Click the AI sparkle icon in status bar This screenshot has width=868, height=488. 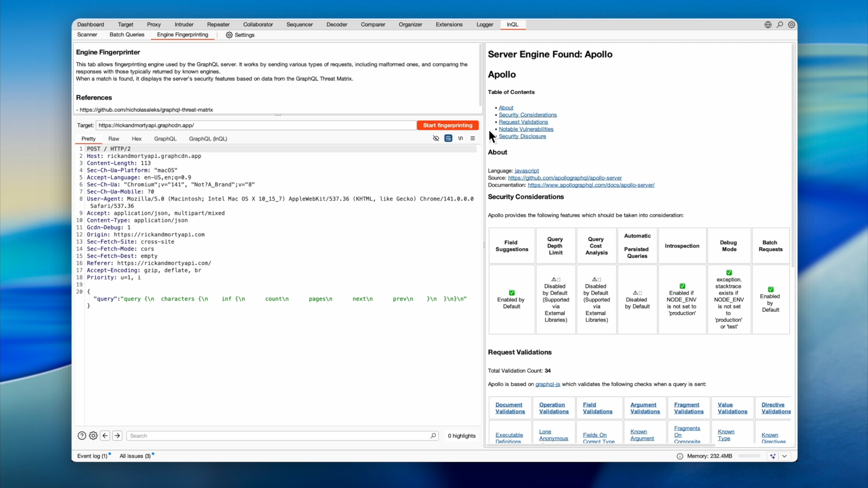[773, 456]
